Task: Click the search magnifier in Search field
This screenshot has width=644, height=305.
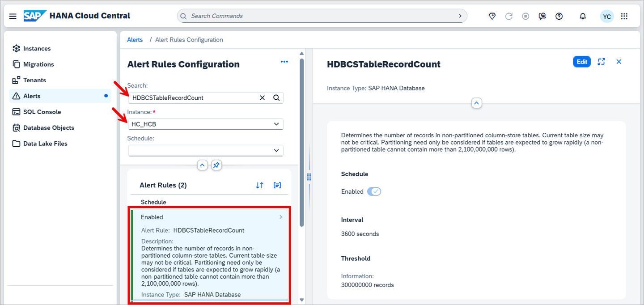Action: pyautogui.click(x=276, y=97)
